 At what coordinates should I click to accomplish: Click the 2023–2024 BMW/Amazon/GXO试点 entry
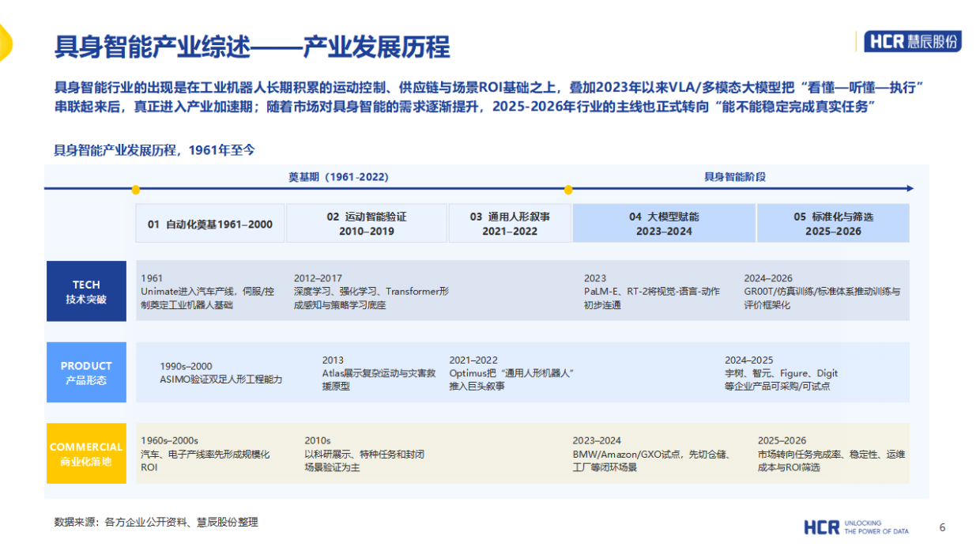[651, 454]
